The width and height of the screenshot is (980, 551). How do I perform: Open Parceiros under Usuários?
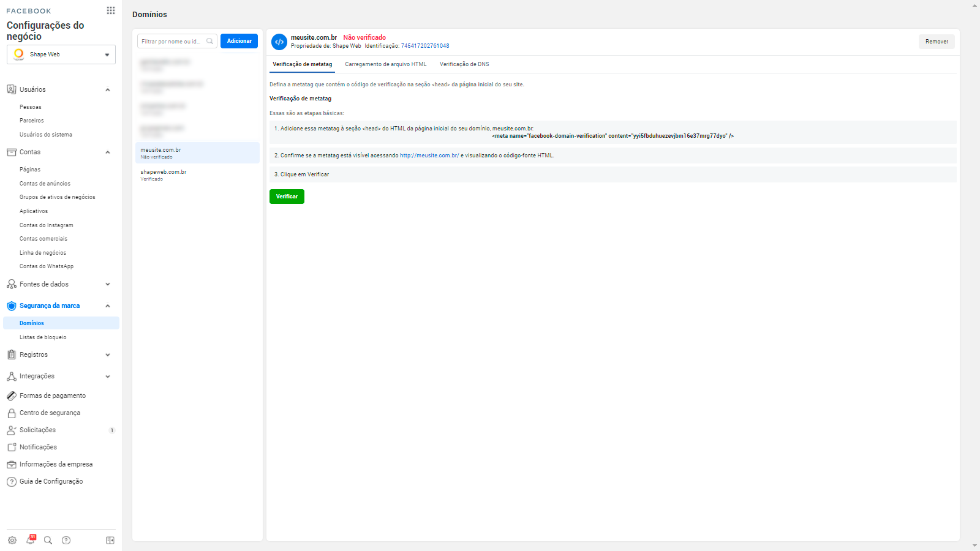[32, 121]
